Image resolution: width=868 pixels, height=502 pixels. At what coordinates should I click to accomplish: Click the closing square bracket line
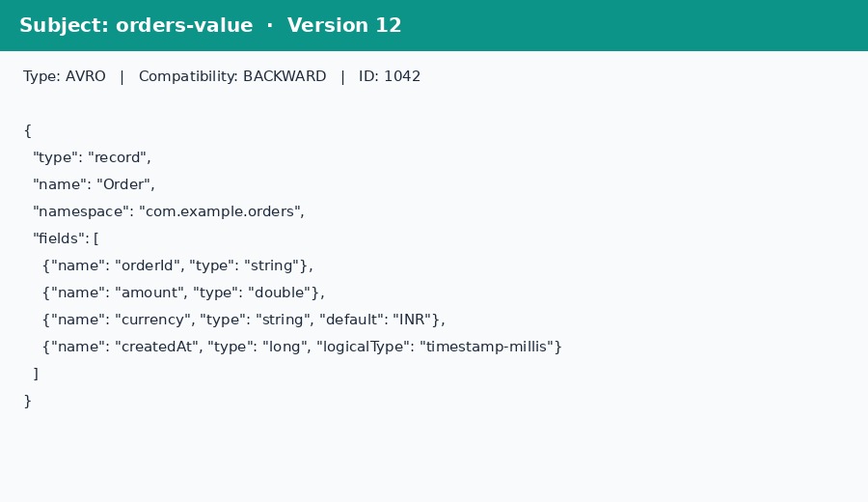(x=36, y=374)
